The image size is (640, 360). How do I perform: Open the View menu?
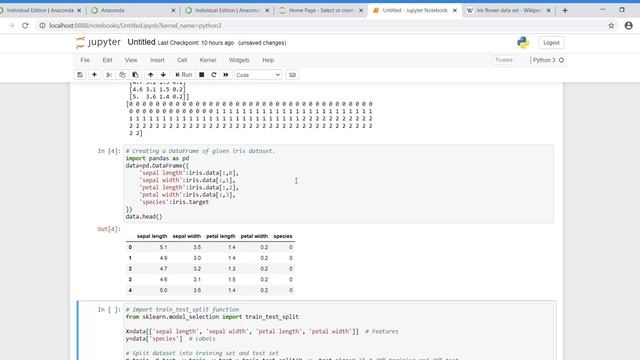click(131, 60)
